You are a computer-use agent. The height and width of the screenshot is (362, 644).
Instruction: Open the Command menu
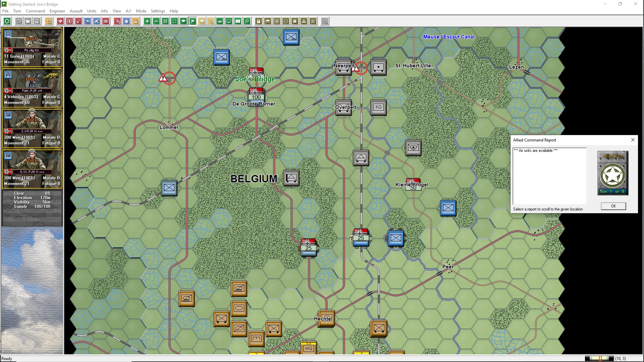tap(35, 11)
